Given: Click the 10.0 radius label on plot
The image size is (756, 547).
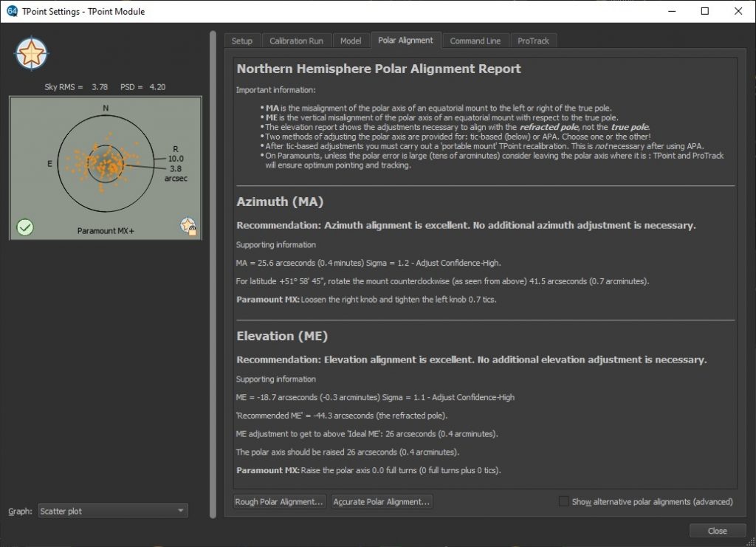Looking at the screenshot, I should pyautogui.click(x=176, y=159).
